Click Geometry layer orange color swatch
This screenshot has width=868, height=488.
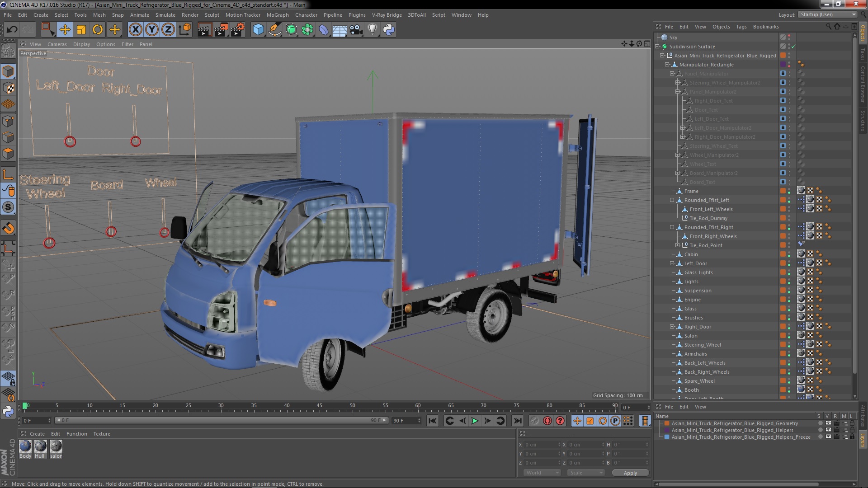[666, 423]
